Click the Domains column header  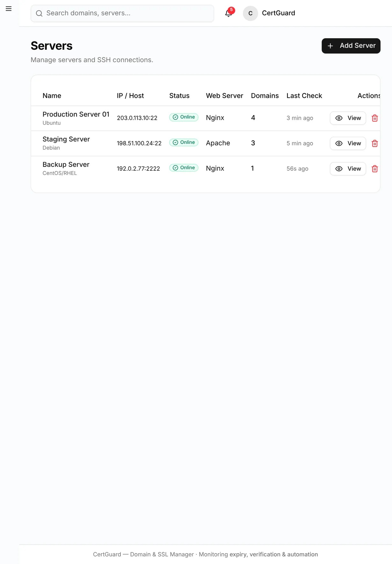pos(265,96)
